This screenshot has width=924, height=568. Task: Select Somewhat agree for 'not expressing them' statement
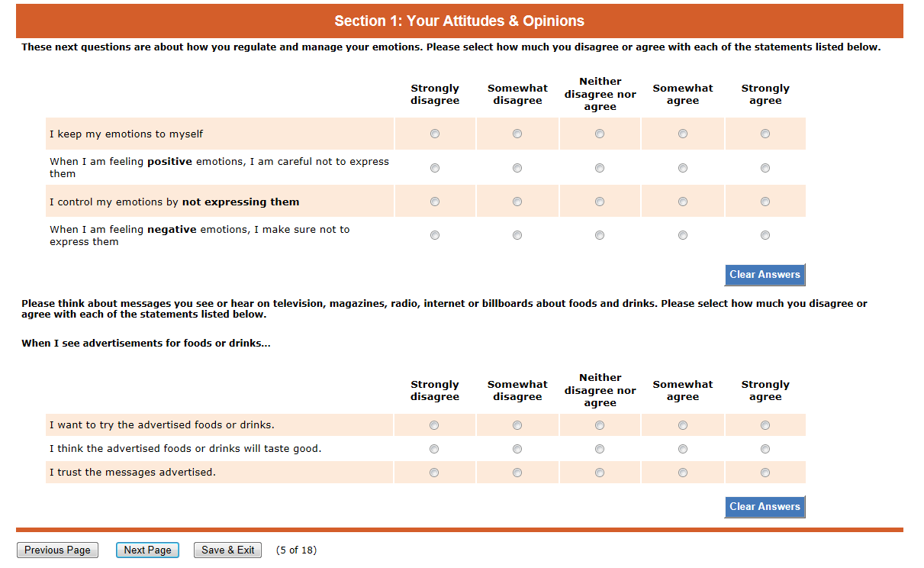tap(683, 202)
